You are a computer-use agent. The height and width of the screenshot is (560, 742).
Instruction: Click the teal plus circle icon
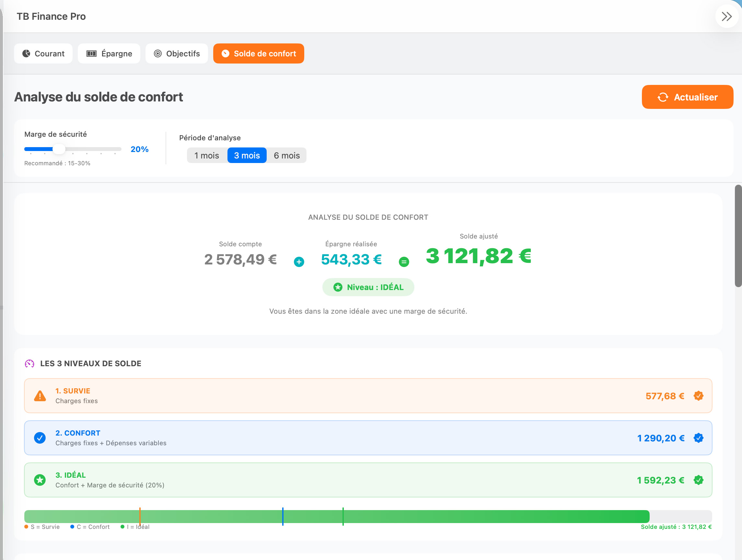pyautogui.click(x=299, y=262)
